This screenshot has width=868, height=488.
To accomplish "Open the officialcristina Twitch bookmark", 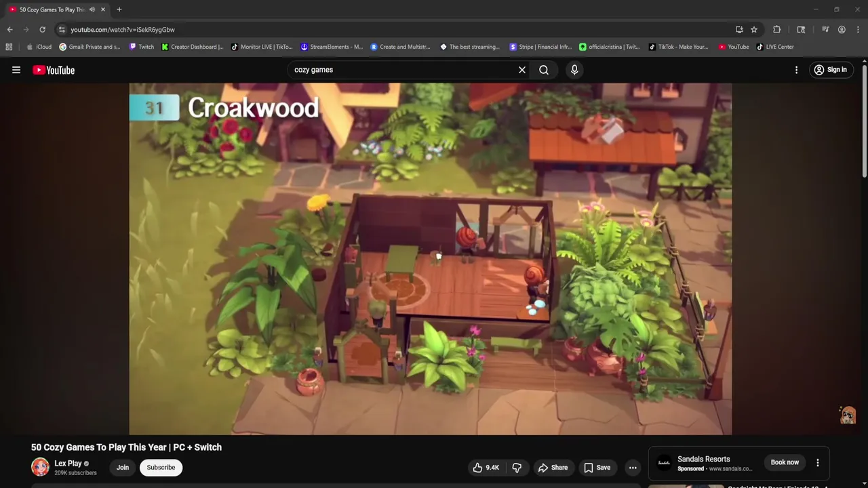I will [610, 47].
